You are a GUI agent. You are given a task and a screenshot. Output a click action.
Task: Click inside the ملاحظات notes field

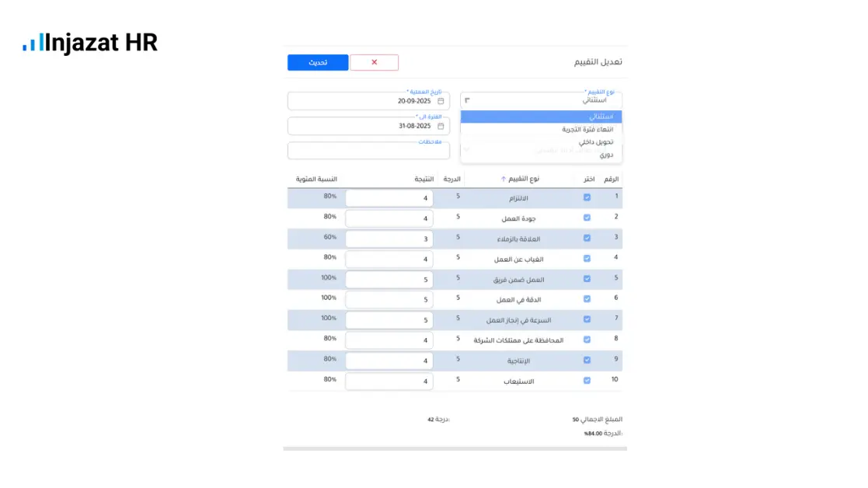[x=368, y=151]
